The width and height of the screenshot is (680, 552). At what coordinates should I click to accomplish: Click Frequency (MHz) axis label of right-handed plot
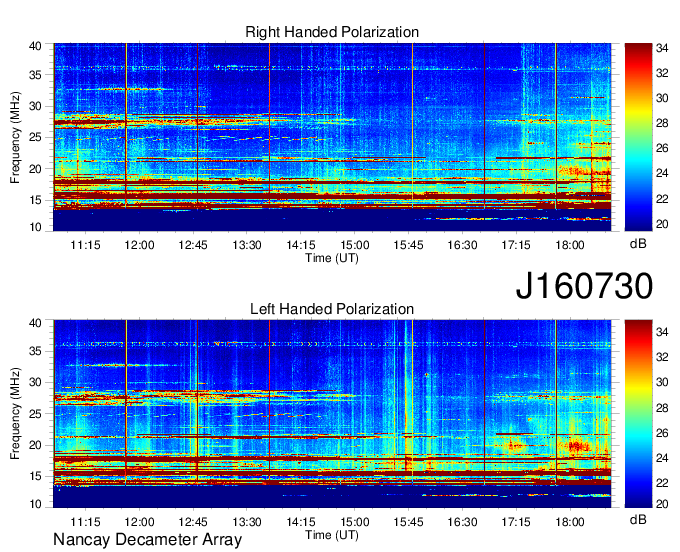(x=15, y=137)
